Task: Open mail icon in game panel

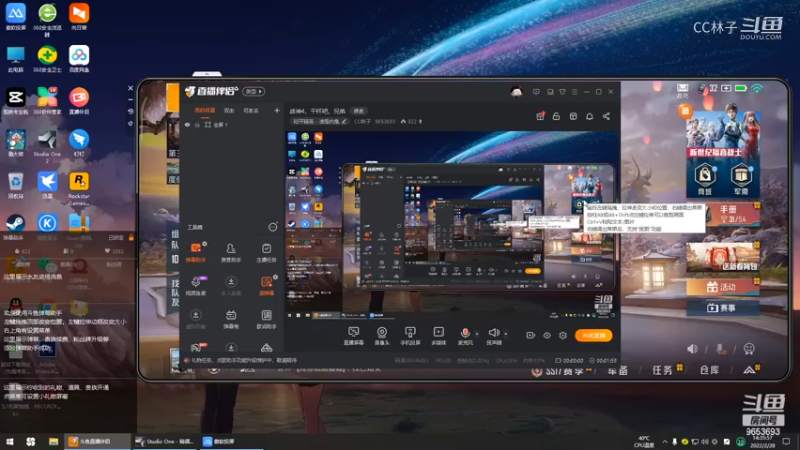Action: click(x=683, y=90)
